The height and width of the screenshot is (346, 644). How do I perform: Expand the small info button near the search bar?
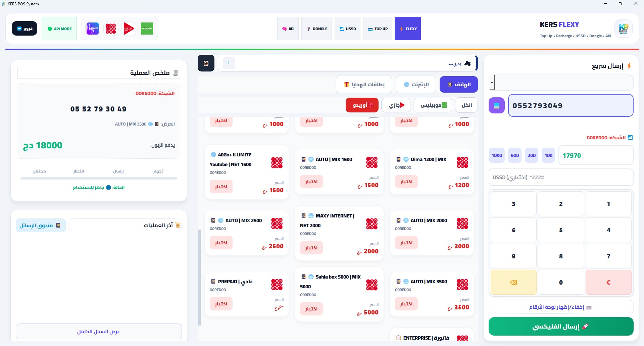[x=229, y=63]
